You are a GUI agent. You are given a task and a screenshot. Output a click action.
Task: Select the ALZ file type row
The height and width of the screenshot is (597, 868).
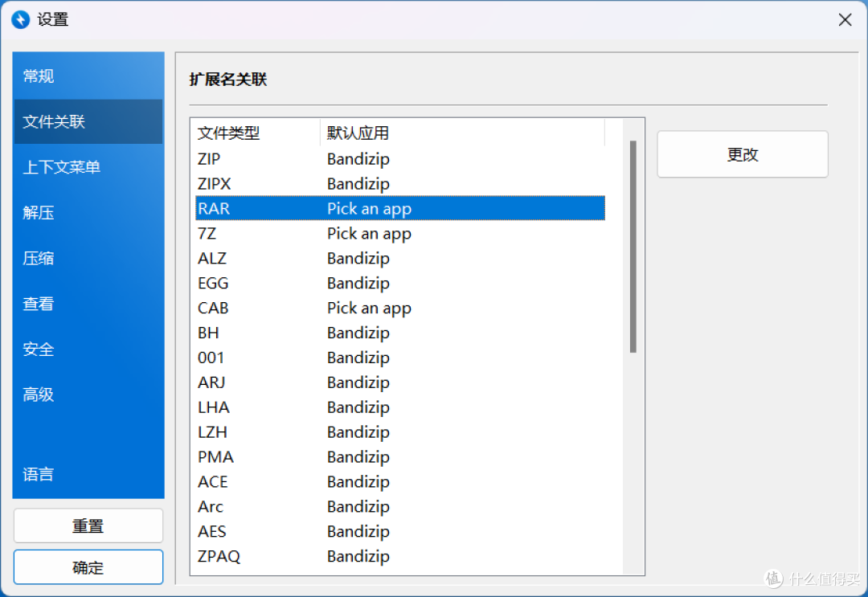(400, 259)
